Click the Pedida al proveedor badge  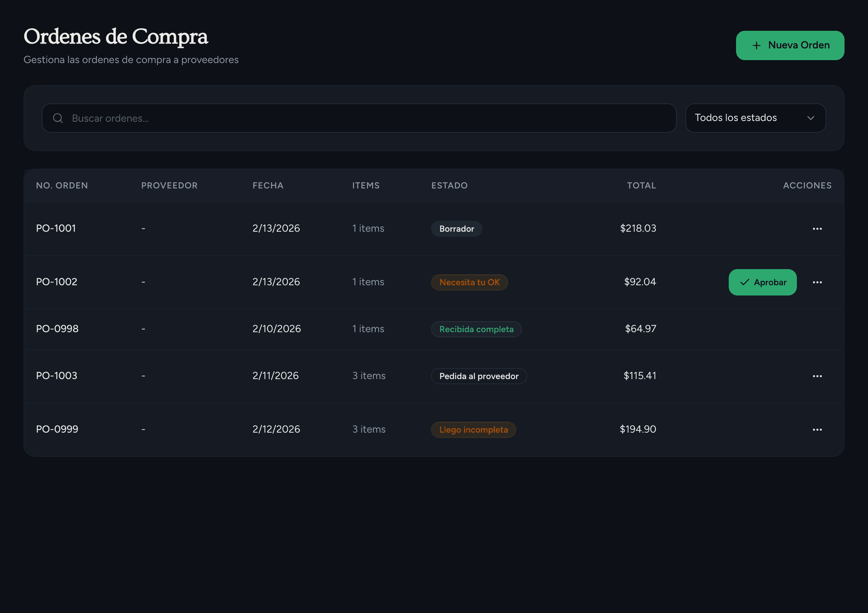(479, 376)
